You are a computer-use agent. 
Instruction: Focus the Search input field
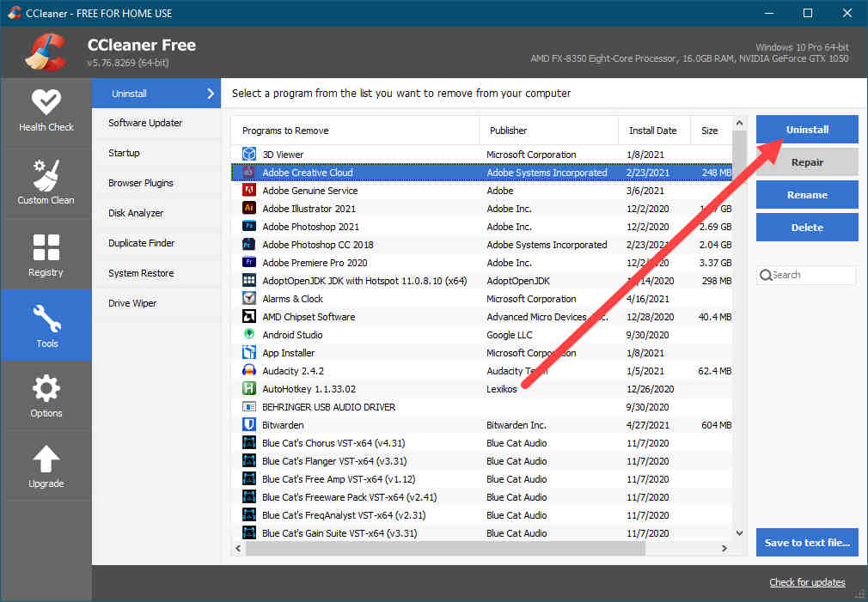click(x=811, y=275)
